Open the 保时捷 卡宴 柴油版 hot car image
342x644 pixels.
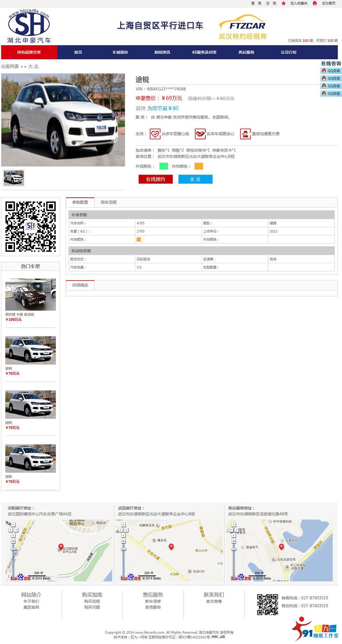click(30, 295)
